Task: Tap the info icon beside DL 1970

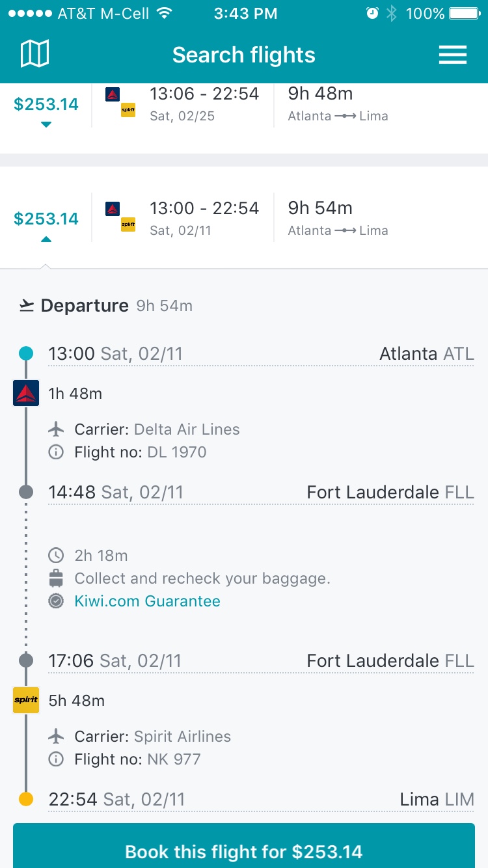Action: [57, 452]
